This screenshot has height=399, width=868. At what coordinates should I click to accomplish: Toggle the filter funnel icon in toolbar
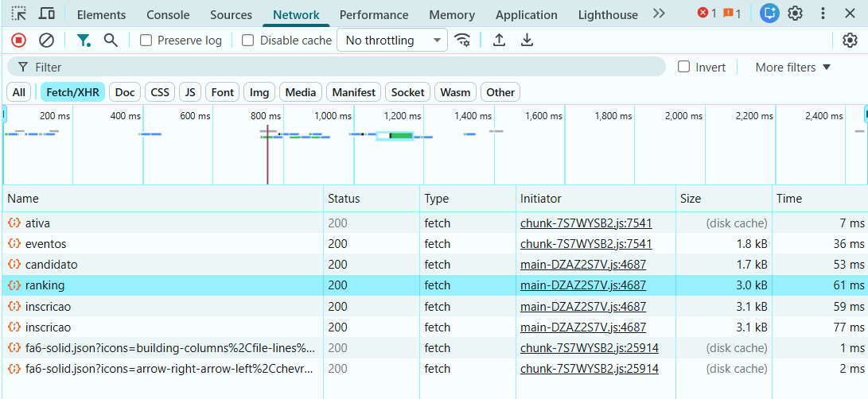point(84,41)
